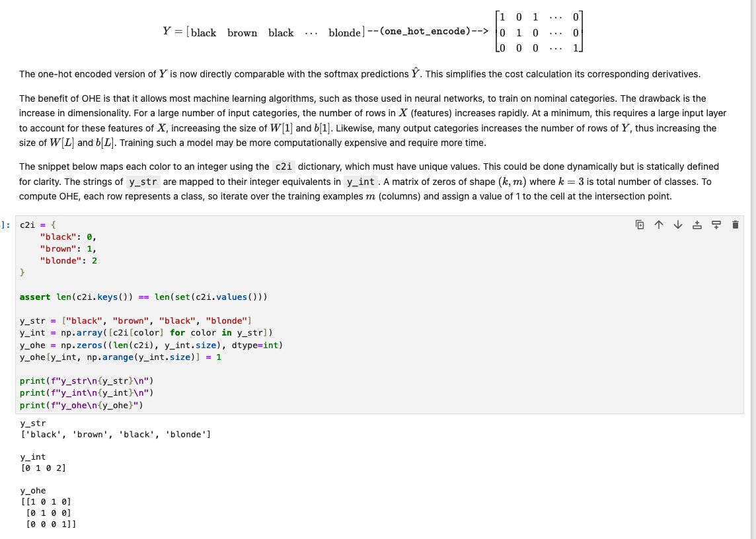Viewport: 756px width, 539px height.
Task: Place cursor on the first print statement
Action: pos(86,380)
